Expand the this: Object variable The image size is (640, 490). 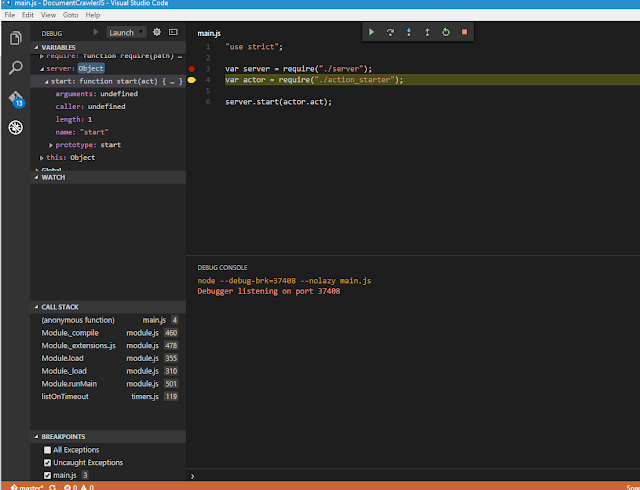tap(42, 158)
